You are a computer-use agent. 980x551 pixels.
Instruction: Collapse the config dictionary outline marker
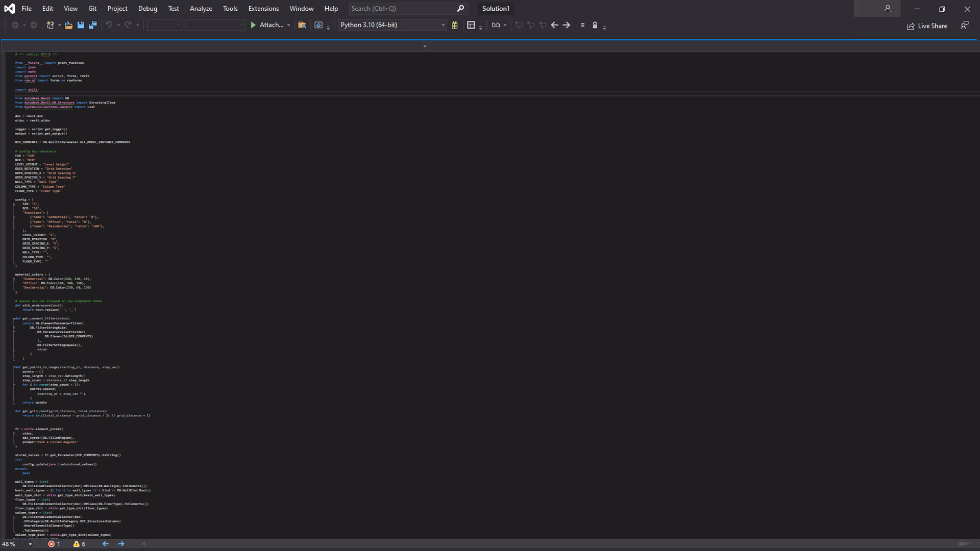pos(14,204)
